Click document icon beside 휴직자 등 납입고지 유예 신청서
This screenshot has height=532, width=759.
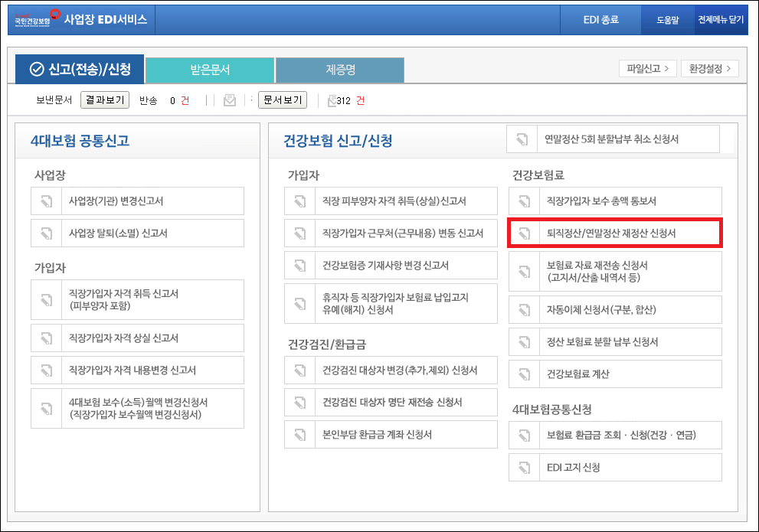[x=300, y=304]
